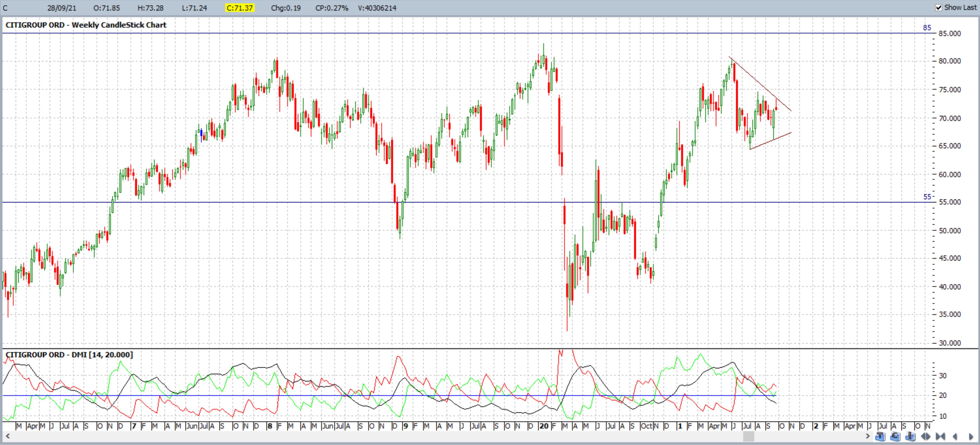Click the ticker symbol C in header

5,8
